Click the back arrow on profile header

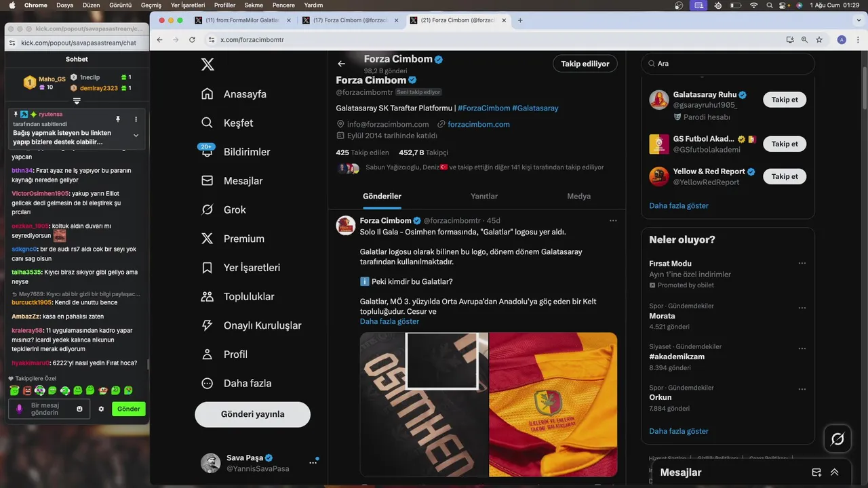[x=341, y=64]
